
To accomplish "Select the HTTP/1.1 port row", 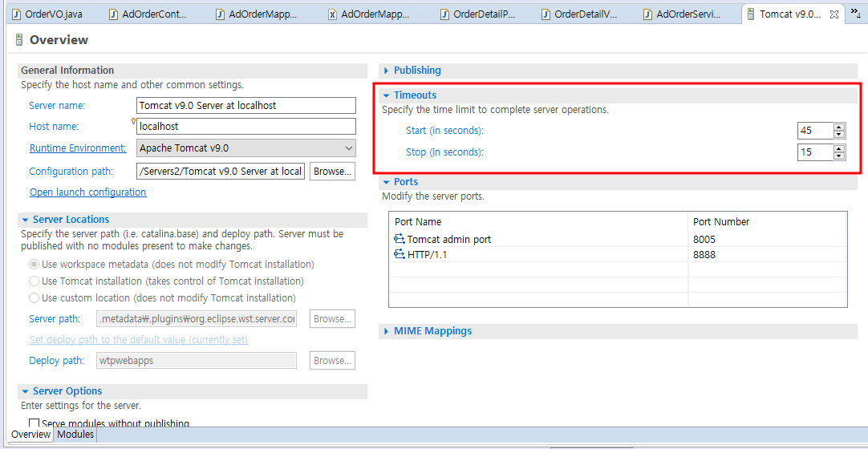I will point(618,254).
